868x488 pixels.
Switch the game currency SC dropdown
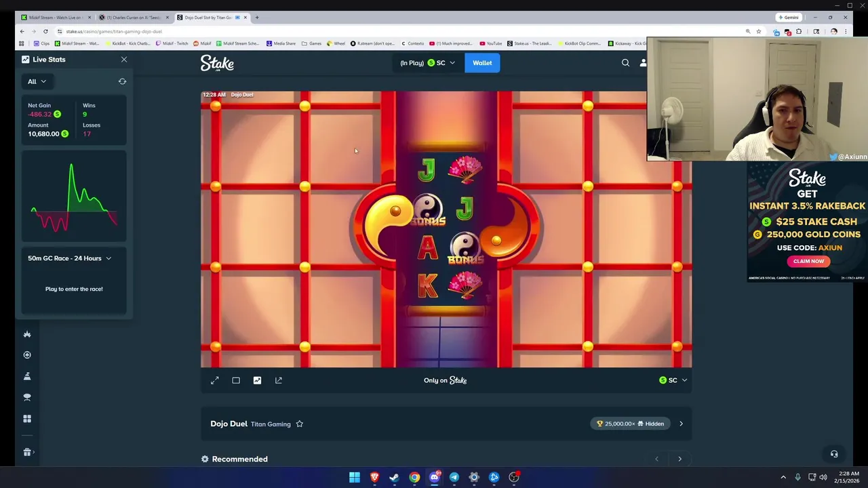pyautogui.click(x=673, y=380)
